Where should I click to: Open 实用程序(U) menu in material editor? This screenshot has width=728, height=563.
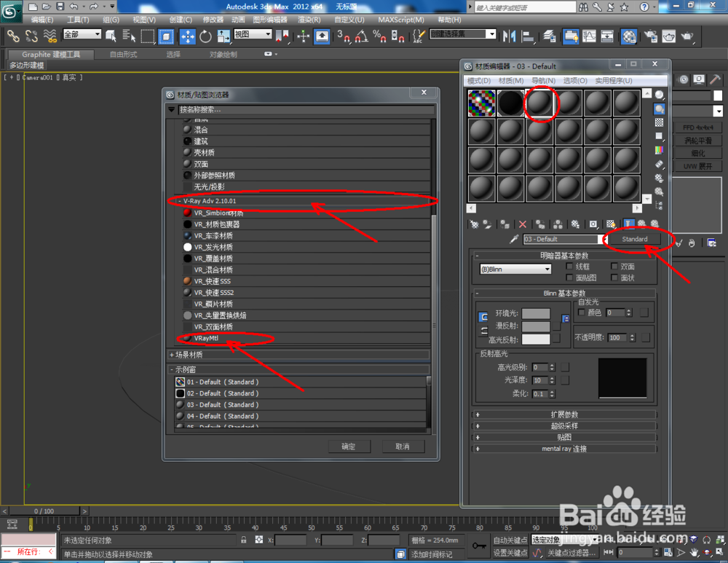(x=614, y=80)
